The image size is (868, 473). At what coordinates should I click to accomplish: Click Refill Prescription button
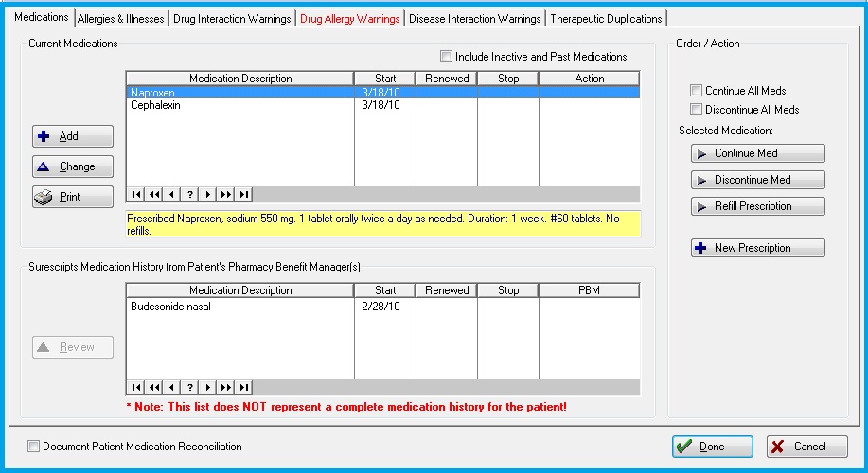(758, 206)
